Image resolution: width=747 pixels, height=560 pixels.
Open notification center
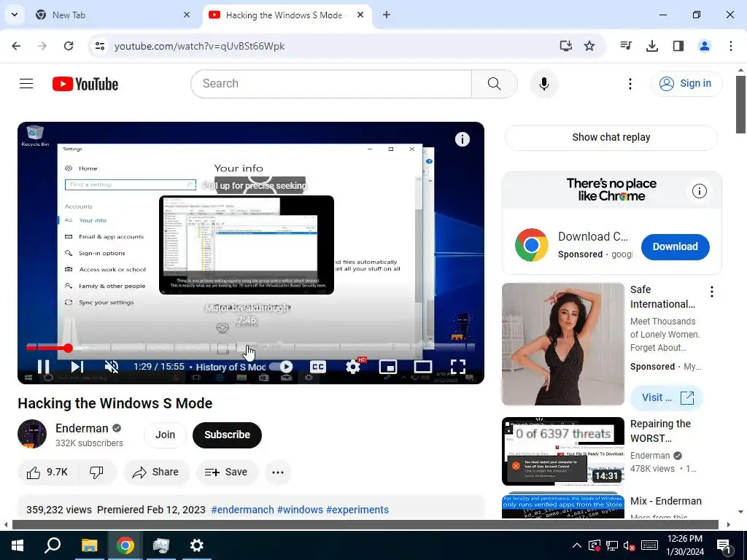click(x=724, y=545)
